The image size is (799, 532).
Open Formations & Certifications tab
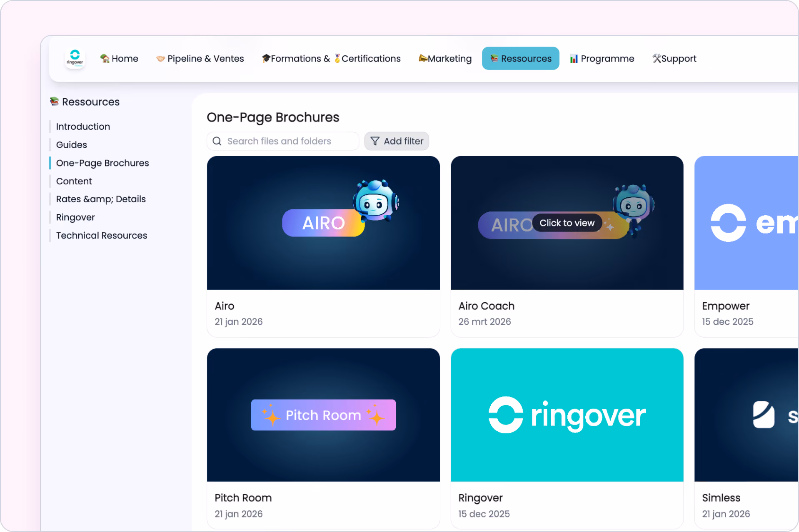331,59
